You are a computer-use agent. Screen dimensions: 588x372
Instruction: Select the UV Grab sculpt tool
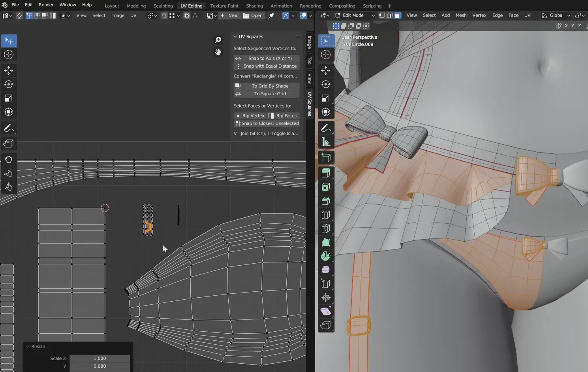pos(9,160)
